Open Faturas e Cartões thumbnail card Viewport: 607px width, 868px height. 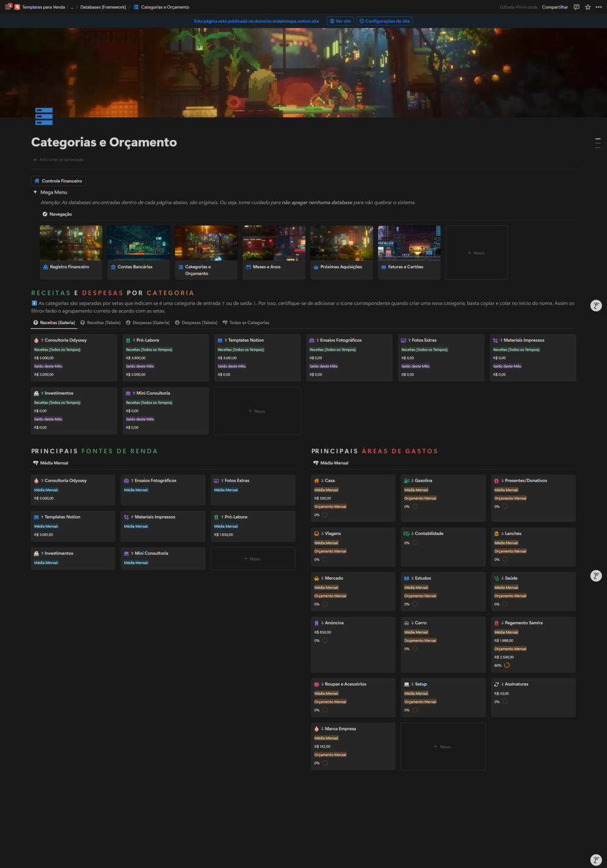[x=409, y=252]
